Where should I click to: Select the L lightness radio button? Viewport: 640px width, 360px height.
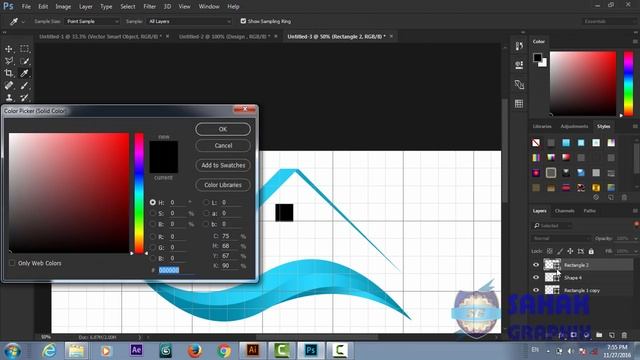pos(206,202)
